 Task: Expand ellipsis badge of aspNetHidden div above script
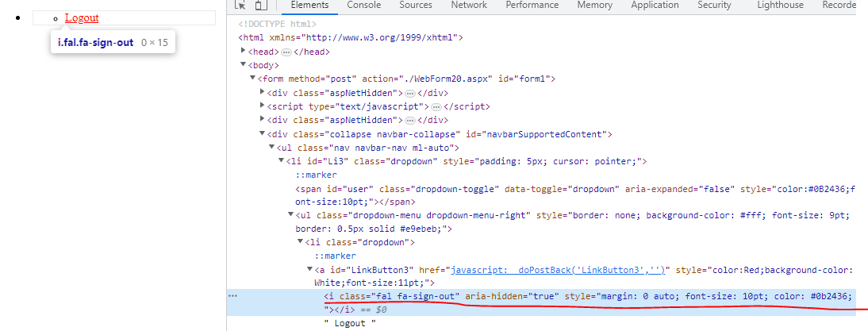(x=410, y=94)
